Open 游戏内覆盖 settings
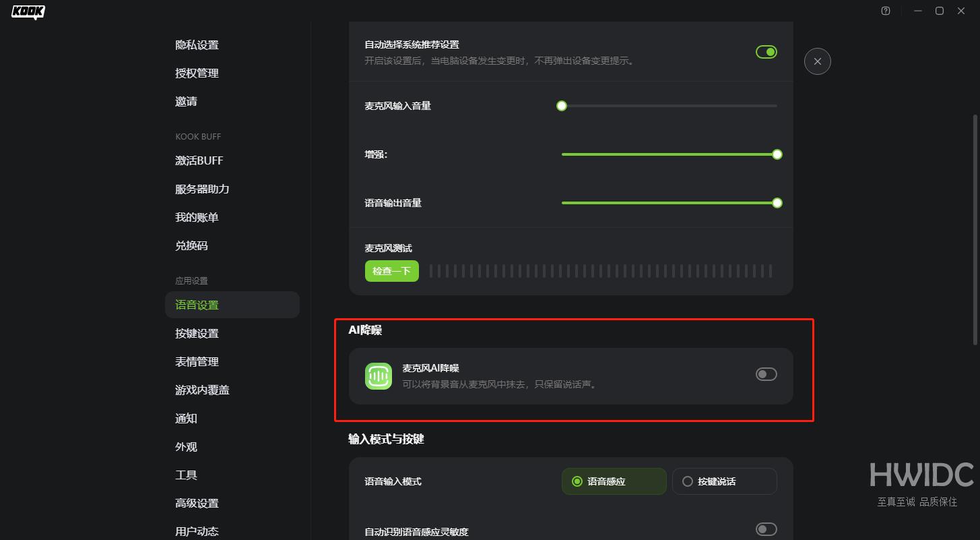The width and height of the screenshot is (980, 540). pyautogui.click(x=232, y=390)
